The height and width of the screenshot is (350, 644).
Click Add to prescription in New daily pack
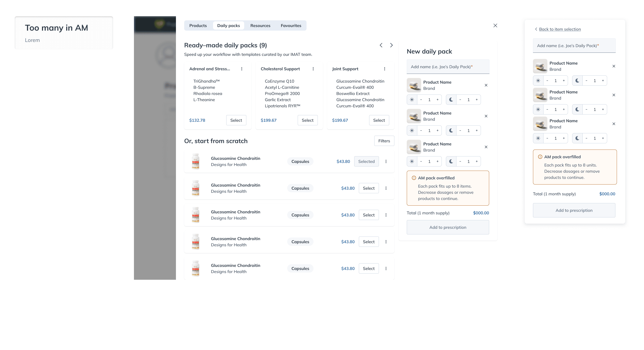(448, 227)
